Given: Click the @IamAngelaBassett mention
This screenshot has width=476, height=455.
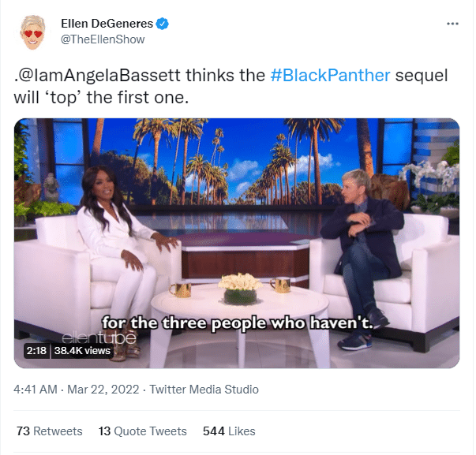Looking at the screenshot, I should click(x=99, y=75).
